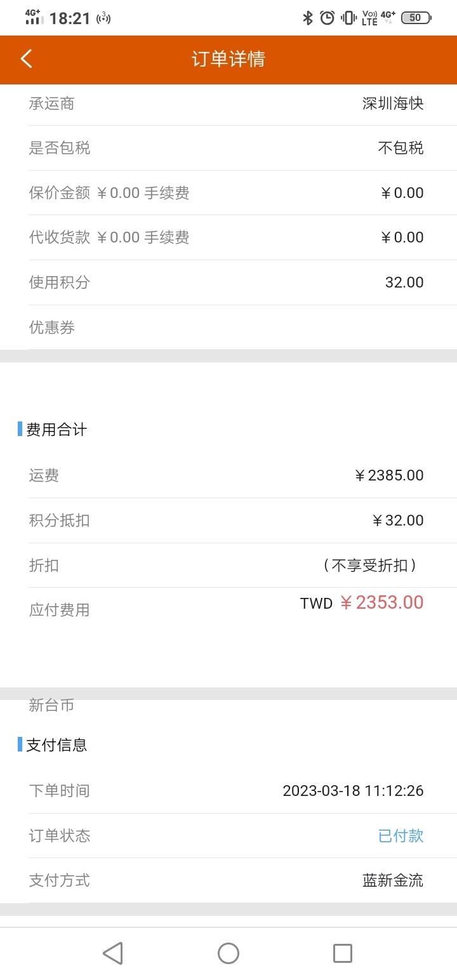Tap the 支付方式 蓝新金流 row
Screen dimensions: 457x980
coord(228,880)
